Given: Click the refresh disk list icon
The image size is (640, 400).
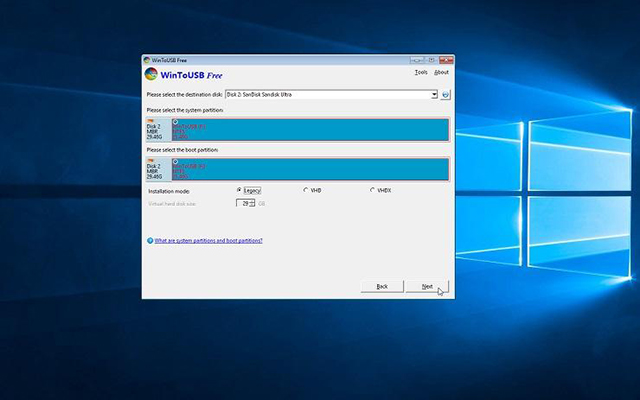Looking at the screenshot, I should click(446, 95).
